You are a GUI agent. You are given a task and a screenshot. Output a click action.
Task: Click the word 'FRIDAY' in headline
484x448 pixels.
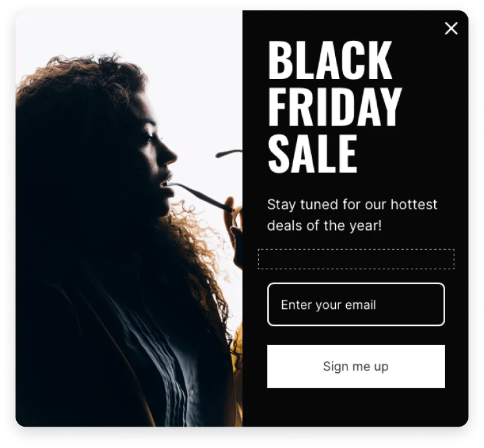(x=335, y=107)
